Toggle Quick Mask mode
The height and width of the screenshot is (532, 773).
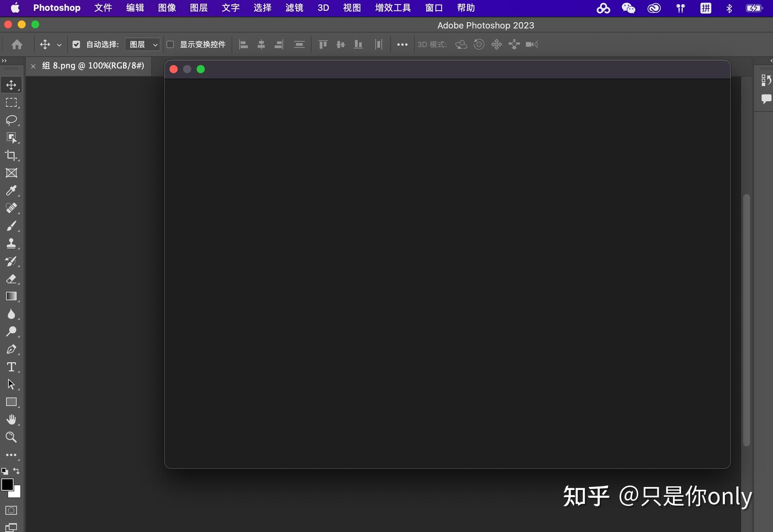pyautogui.click(x=11, y=510)
